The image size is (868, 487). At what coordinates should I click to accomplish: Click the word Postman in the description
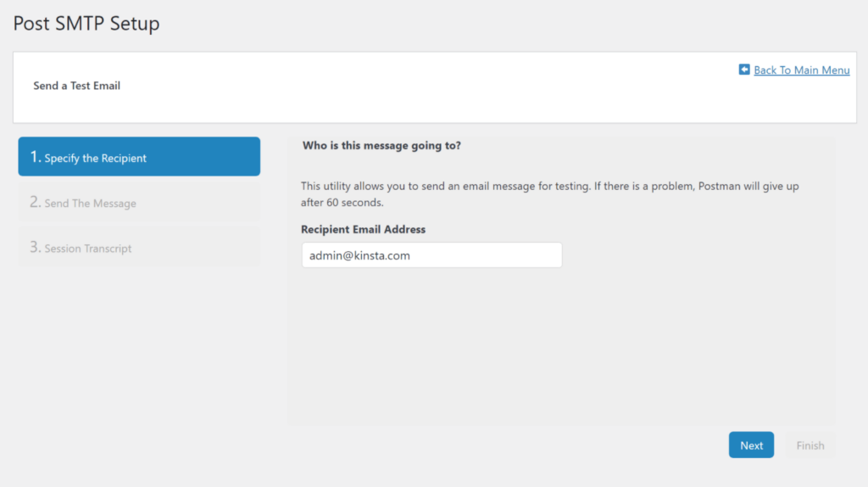tap(722, 186)
